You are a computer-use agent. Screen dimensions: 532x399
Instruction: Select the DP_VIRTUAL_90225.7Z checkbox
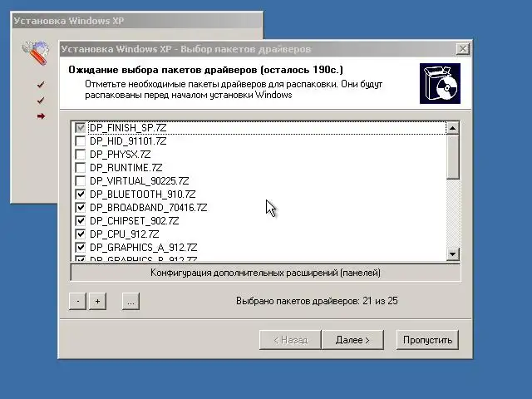point(81,181)
